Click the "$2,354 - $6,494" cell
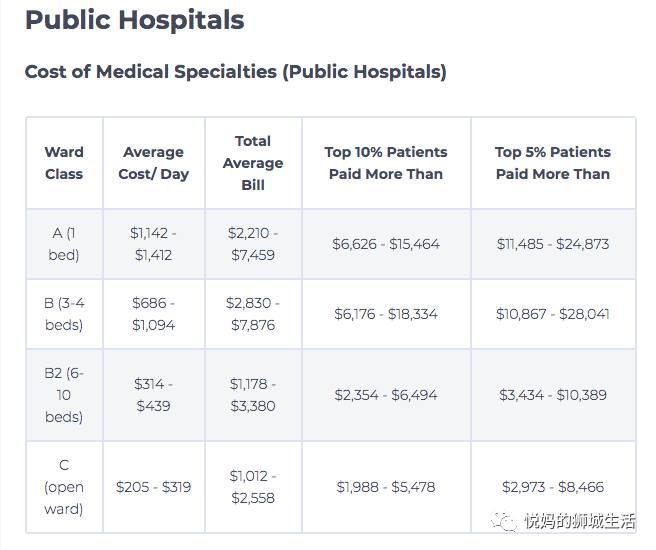This screenshot has height=550, width=656. tap(386, 395)
